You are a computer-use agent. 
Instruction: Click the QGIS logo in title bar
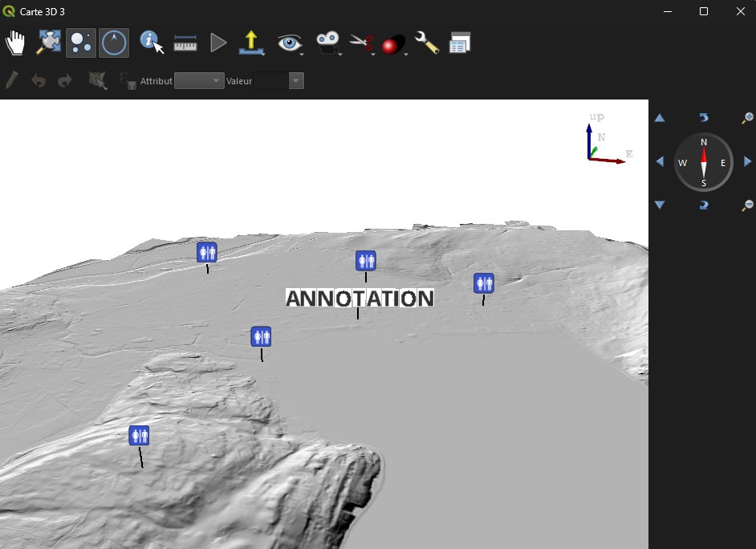[x=8, y=11]
